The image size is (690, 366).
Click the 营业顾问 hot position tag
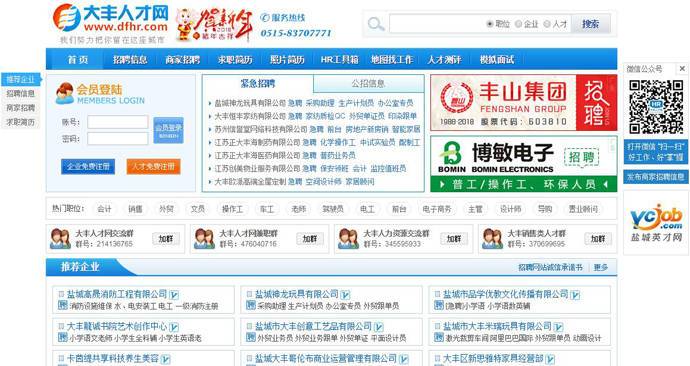tap(584, 209)
